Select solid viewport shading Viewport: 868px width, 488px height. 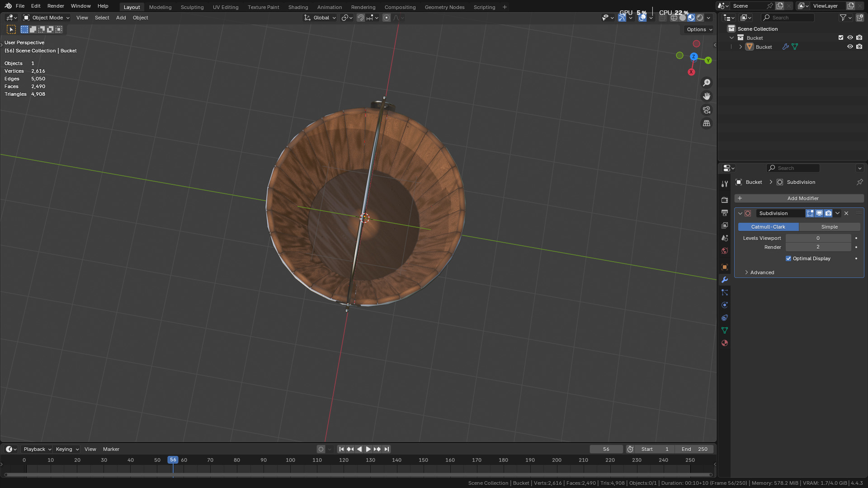click(x=683, y=18)
